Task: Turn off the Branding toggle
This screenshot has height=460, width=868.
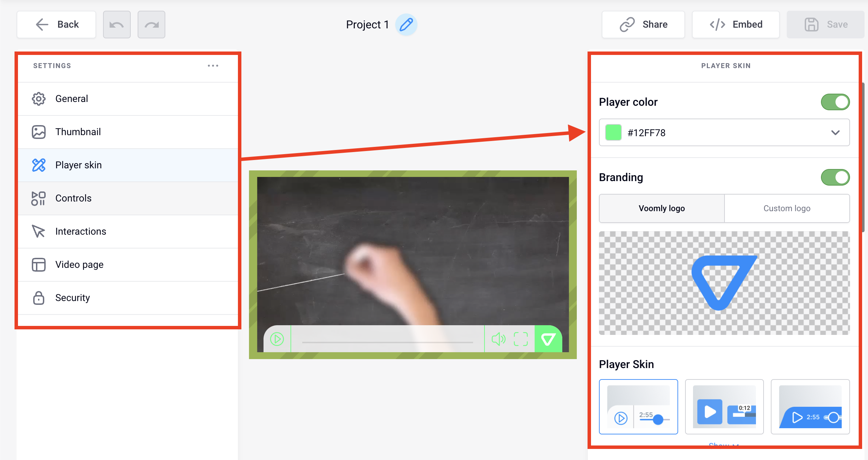Action: (835, 177)
